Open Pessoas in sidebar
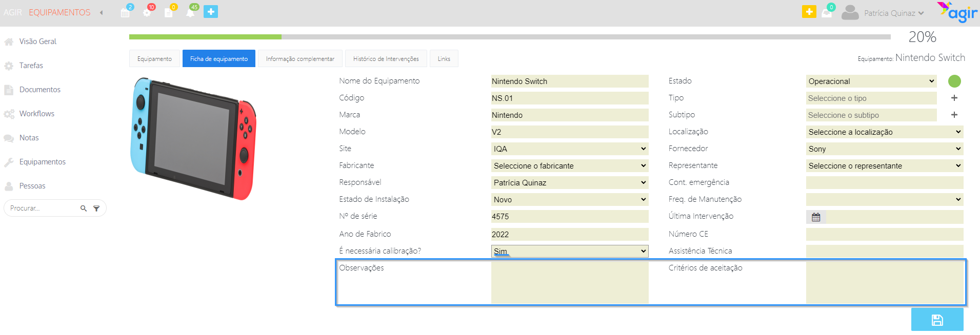This screenshot has height=335, width=980. pyautogui.click(x=32, y=186)
